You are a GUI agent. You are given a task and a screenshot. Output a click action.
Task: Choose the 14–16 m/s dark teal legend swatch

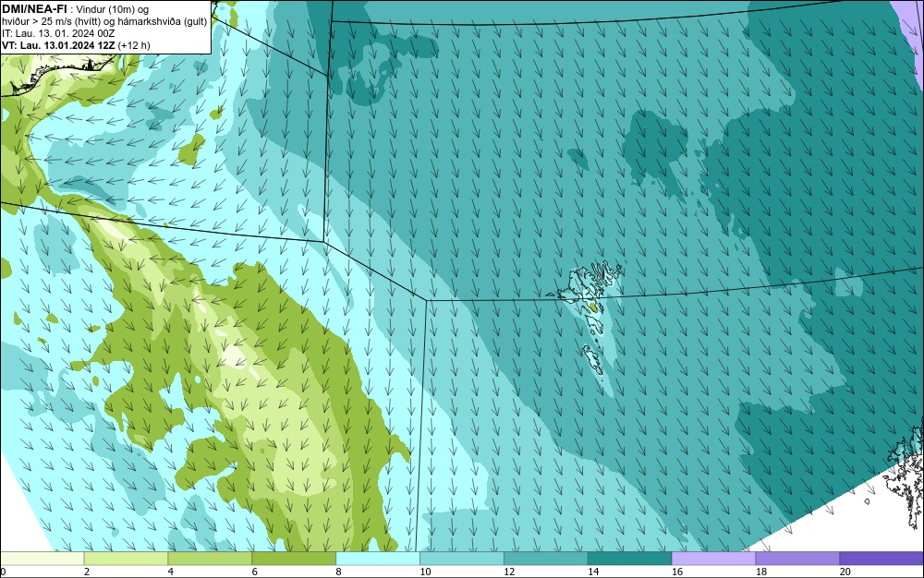(630, 558)
